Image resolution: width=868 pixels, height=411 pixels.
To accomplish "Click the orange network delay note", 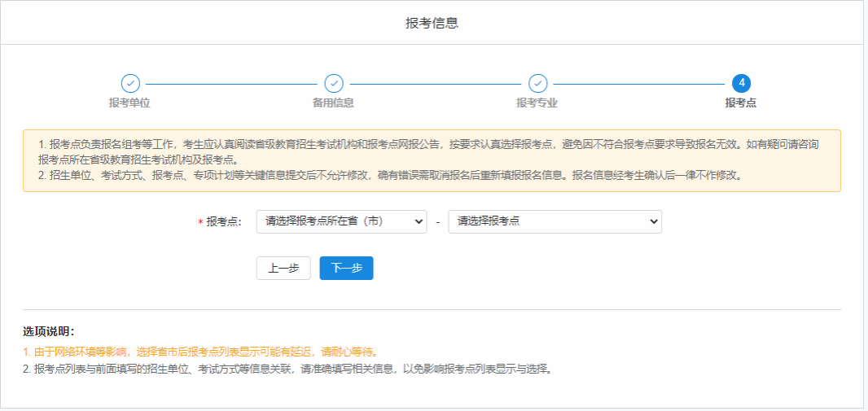I will pyautogui.click(x=200, y=352).
